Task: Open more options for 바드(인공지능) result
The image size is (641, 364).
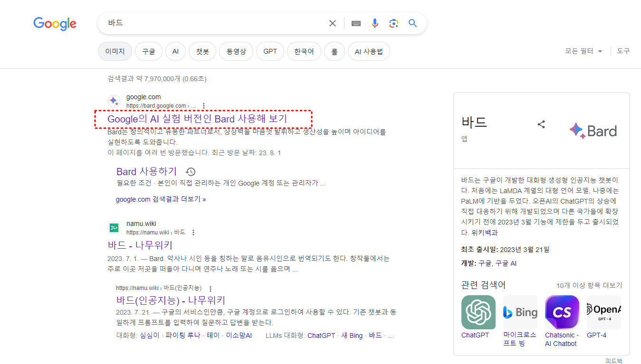Action: pyautogui.click(x=210, y=289)
